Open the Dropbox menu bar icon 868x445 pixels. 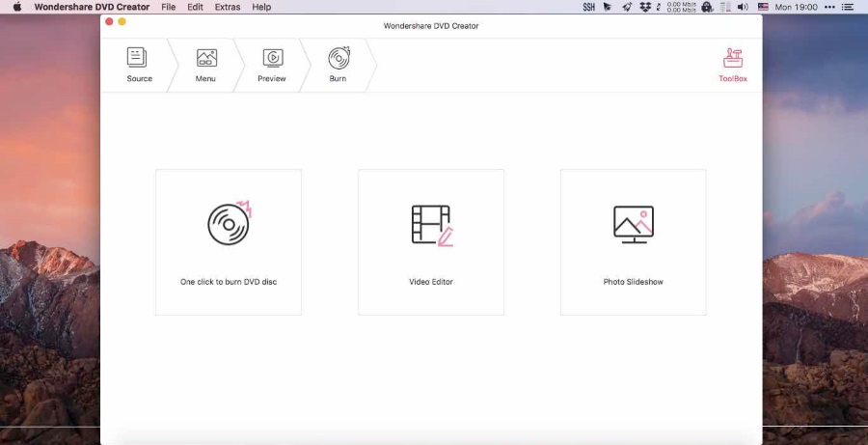coord(645,7)
